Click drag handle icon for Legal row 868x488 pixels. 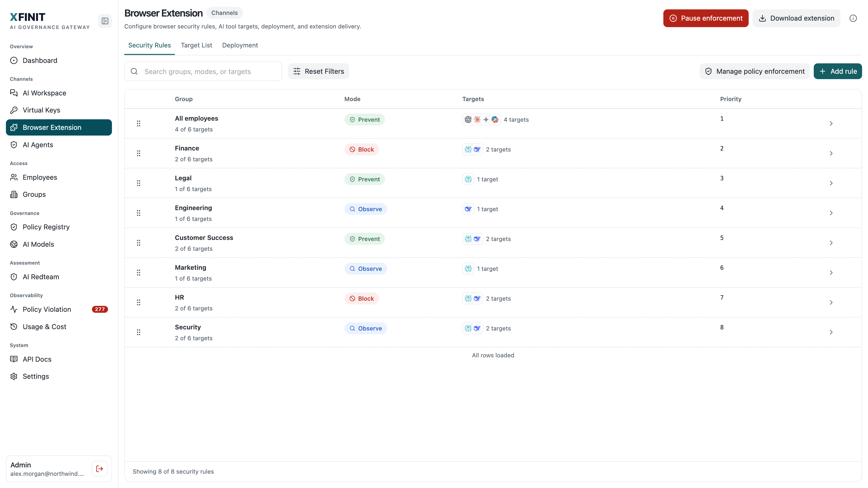point(139,183)
